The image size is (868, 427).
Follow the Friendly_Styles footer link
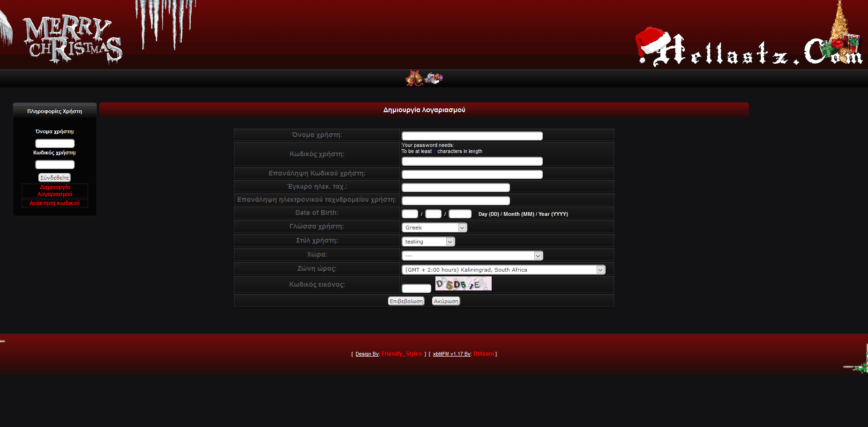point(402,354)
